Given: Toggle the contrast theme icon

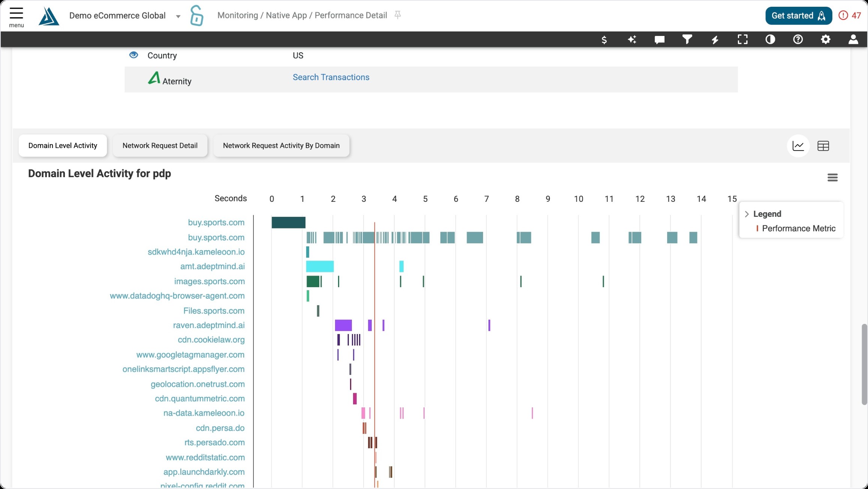Looking at the screenshot, I should pyautogui.click(x=770, y=39).
